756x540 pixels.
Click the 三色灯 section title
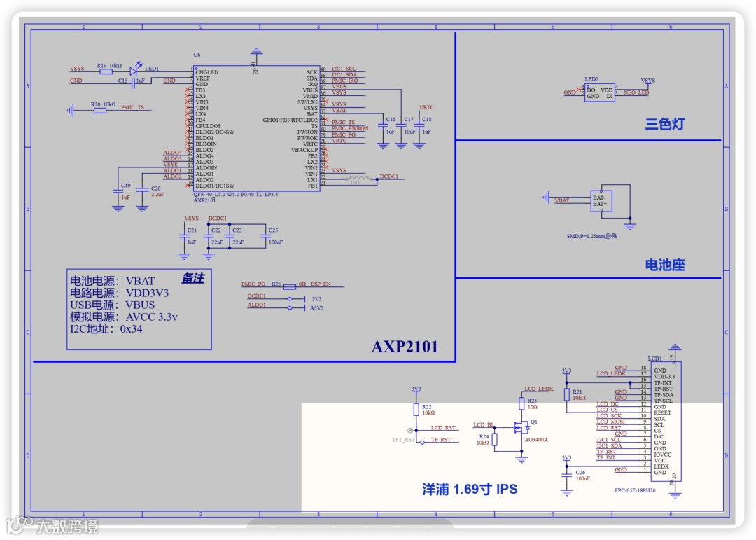(x=665, y=125)
